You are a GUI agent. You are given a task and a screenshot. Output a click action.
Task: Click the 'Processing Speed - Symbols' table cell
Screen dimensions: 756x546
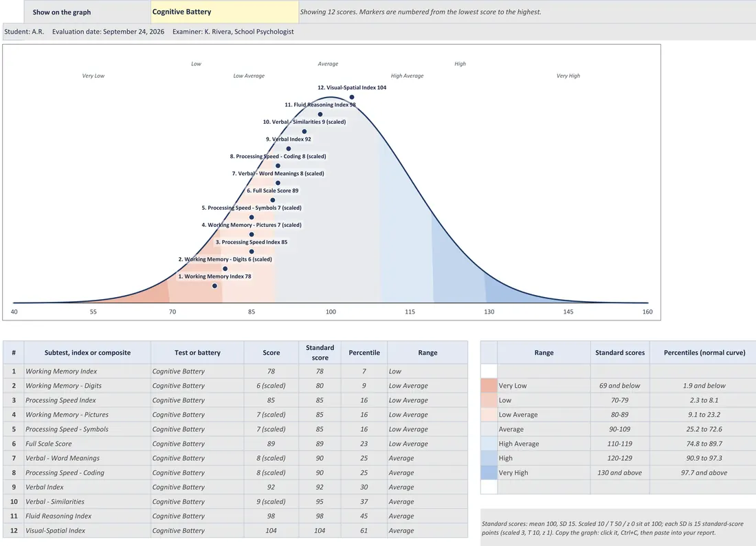point(87,429)
